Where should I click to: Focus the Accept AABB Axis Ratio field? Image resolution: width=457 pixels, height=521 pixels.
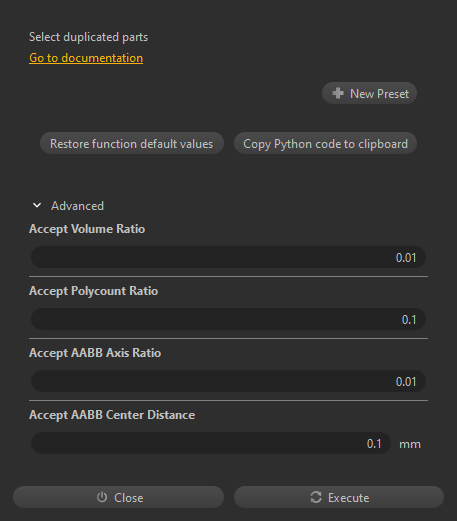click(228, 381)
